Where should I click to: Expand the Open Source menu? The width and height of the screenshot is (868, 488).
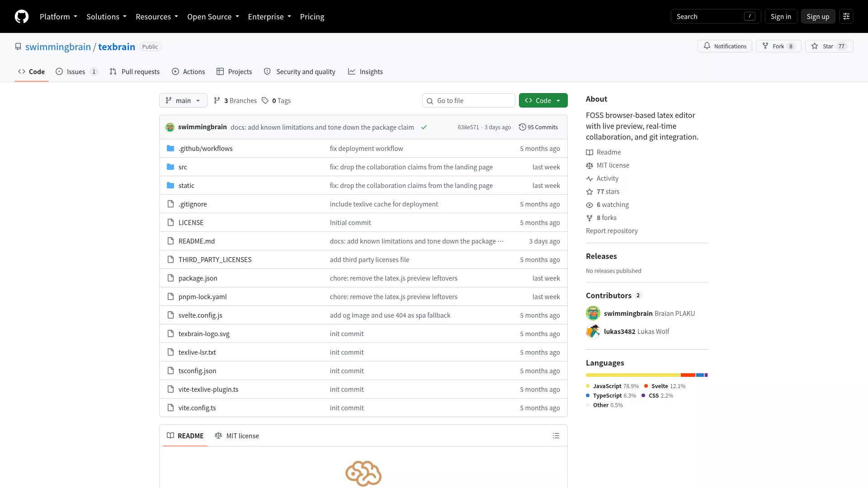click(x=213, y=17)
